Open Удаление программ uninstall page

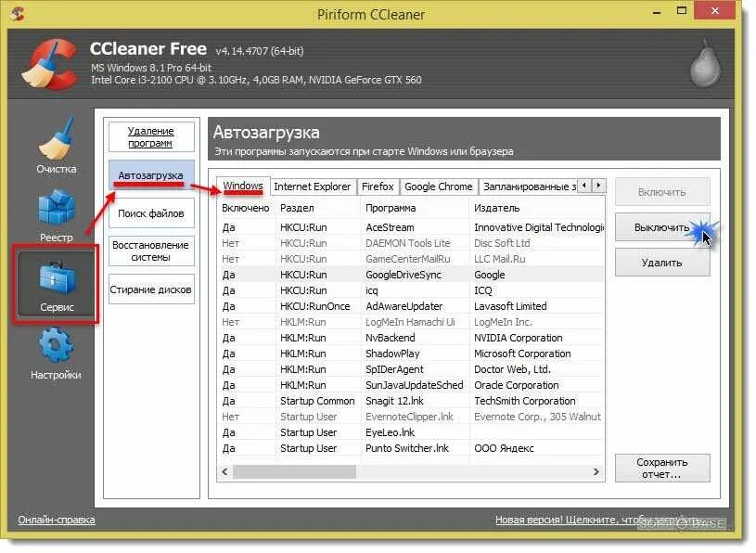click(x=151, y=137)
